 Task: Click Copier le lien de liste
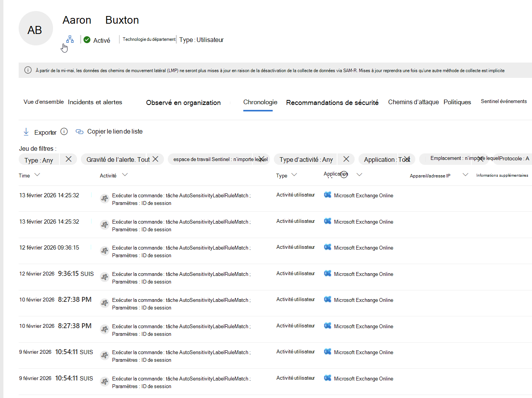pyautogui.click(x=109, y=132)
